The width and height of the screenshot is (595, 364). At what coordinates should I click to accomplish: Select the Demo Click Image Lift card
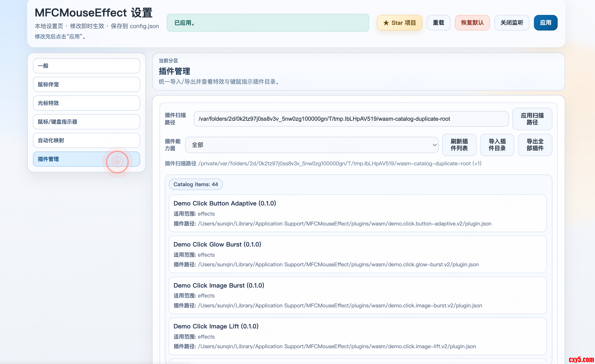[357, 336]
